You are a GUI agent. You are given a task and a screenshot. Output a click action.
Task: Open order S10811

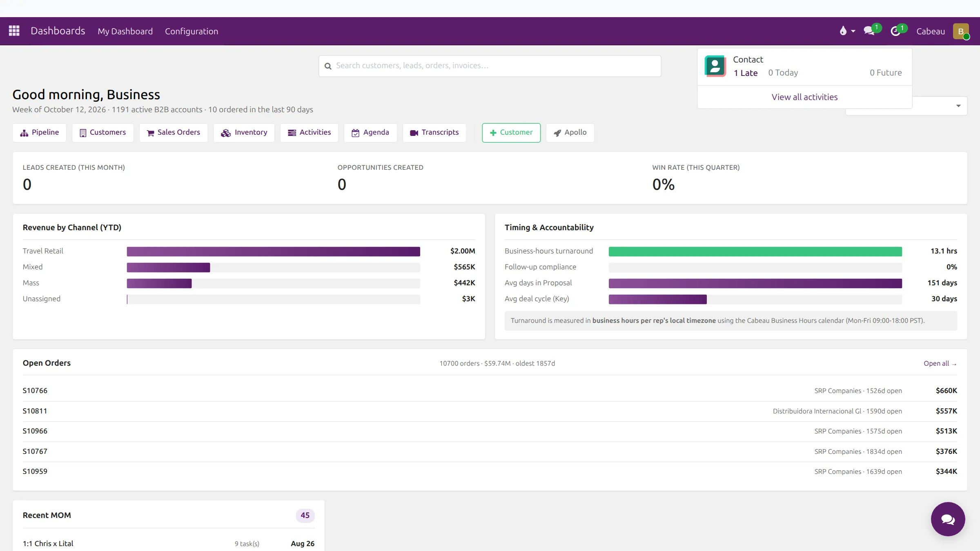click(490, 411)
